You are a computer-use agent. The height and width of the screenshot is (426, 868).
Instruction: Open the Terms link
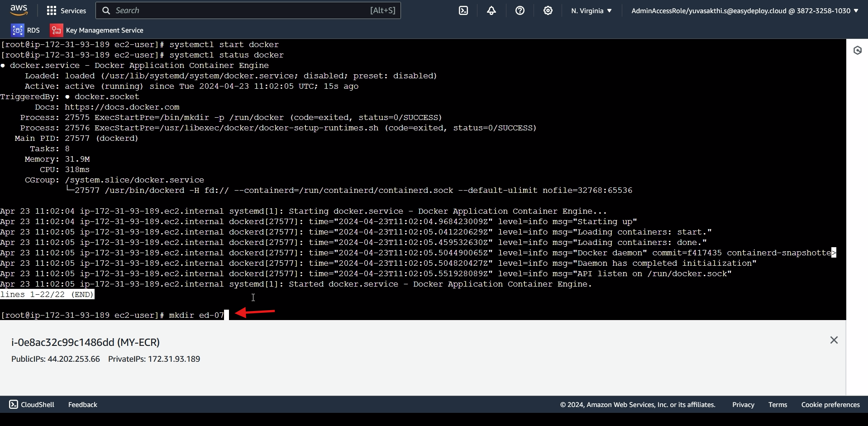point(777,405)
